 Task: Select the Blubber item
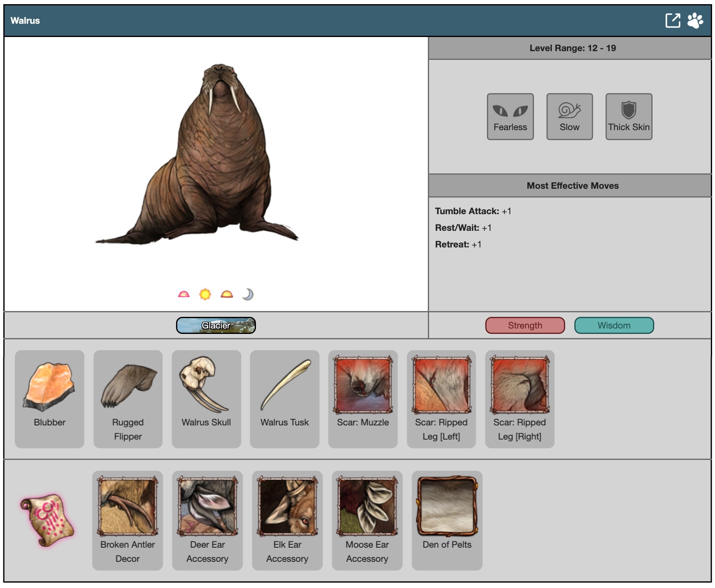click(x=50, y=398)
